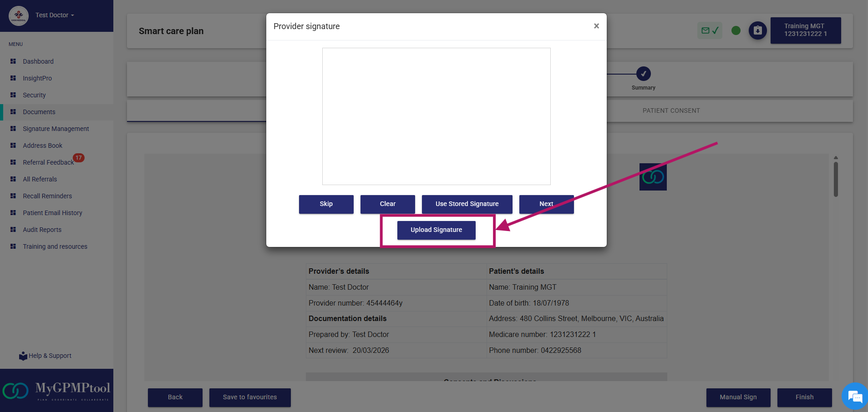Skip the provider signature step
This screenshot has width=868, height=412.
click(x=326, y=204)
